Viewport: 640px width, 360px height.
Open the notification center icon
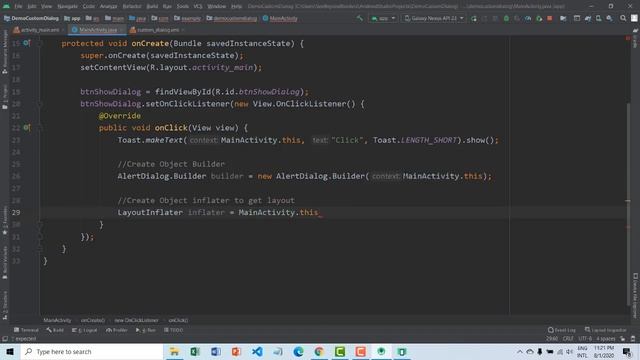point(627,351)
